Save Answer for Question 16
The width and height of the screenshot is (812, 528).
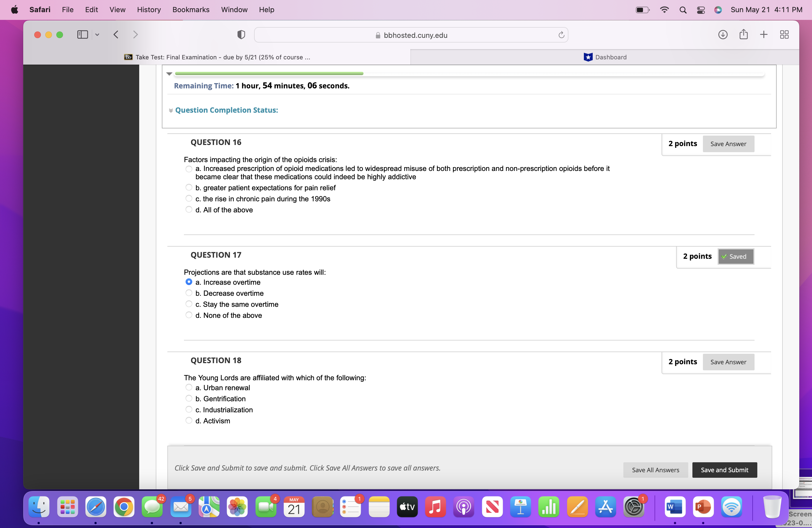pos(728,144)
